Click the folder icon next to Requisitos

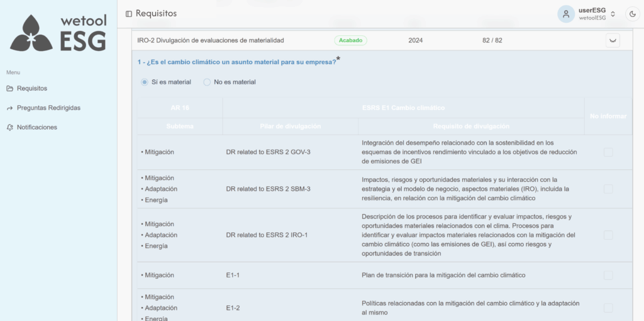[x=10, y=89]
